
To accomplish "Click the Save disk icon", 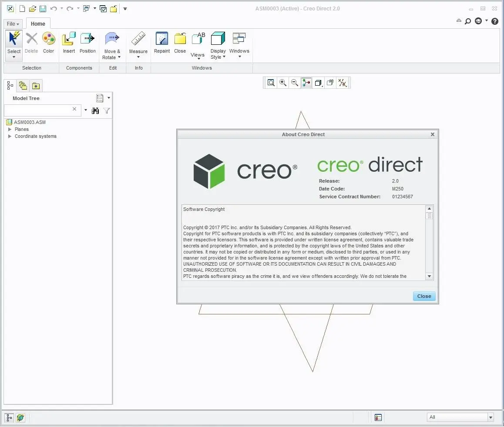I will click(42, 9).
